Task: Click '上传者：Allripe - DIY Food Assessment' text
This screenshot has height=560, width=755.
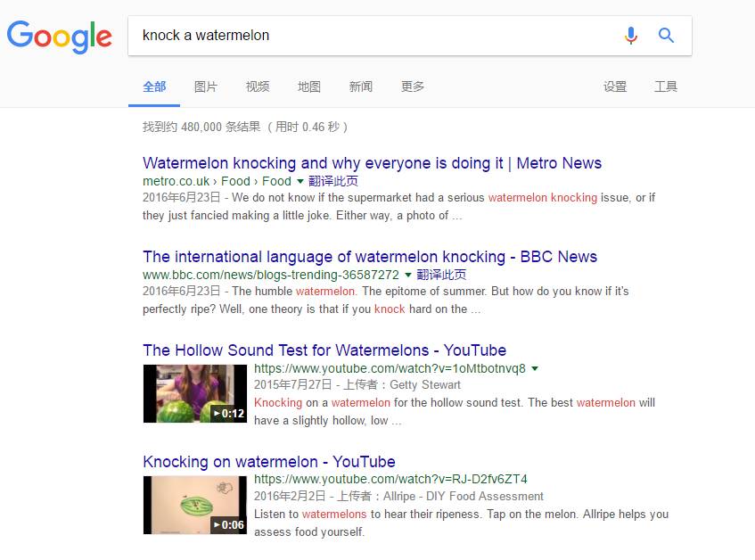Action: coord(439,496)
